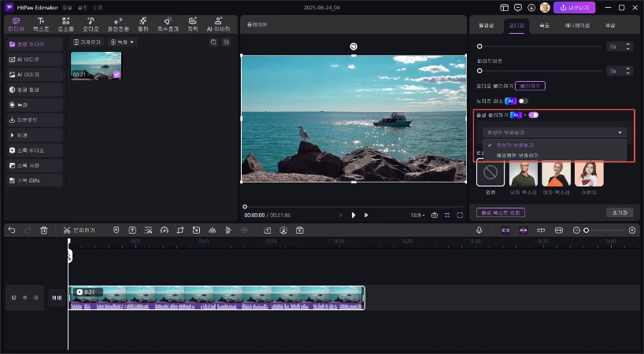Screen dimensions: 644x354
Task: Expand the 배경 sidebar section
Action: click(35, 135)
